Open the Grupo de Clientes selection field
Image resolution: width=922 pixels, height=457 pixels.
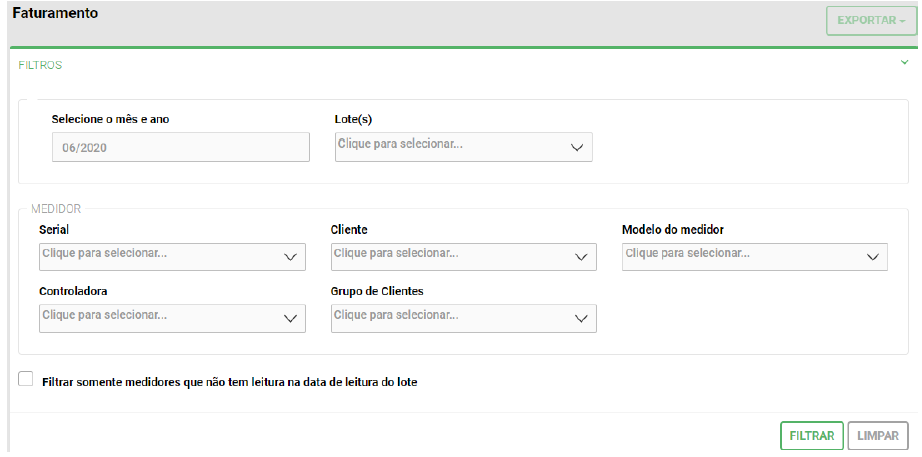[x=445, y=317]
